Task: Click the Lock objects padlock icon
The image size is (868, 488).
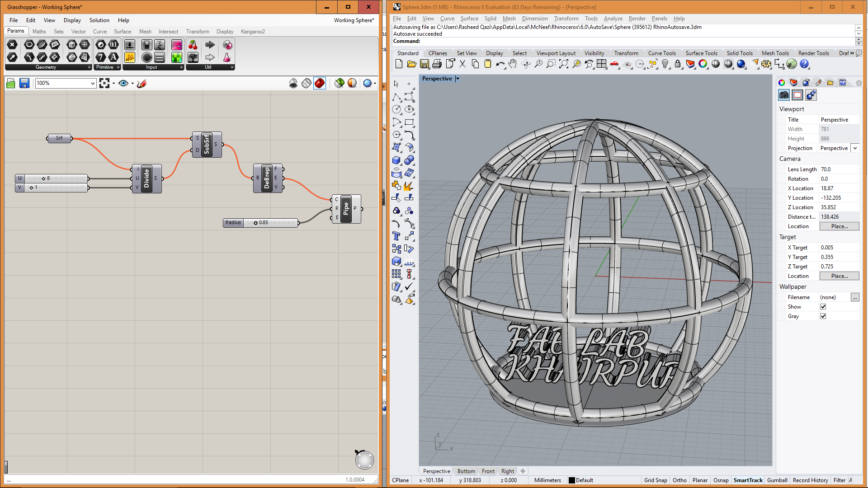Action: tap(678, 64)
